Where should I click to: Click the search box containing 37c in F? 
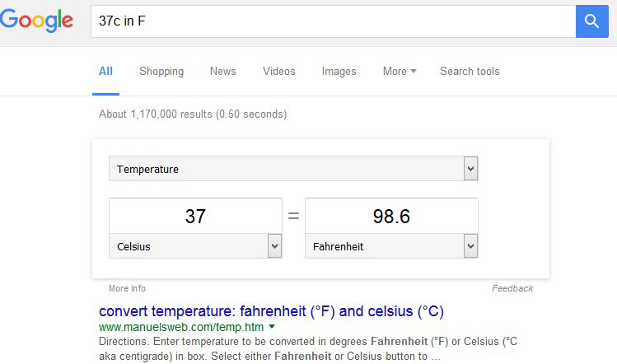coord(334,21)
